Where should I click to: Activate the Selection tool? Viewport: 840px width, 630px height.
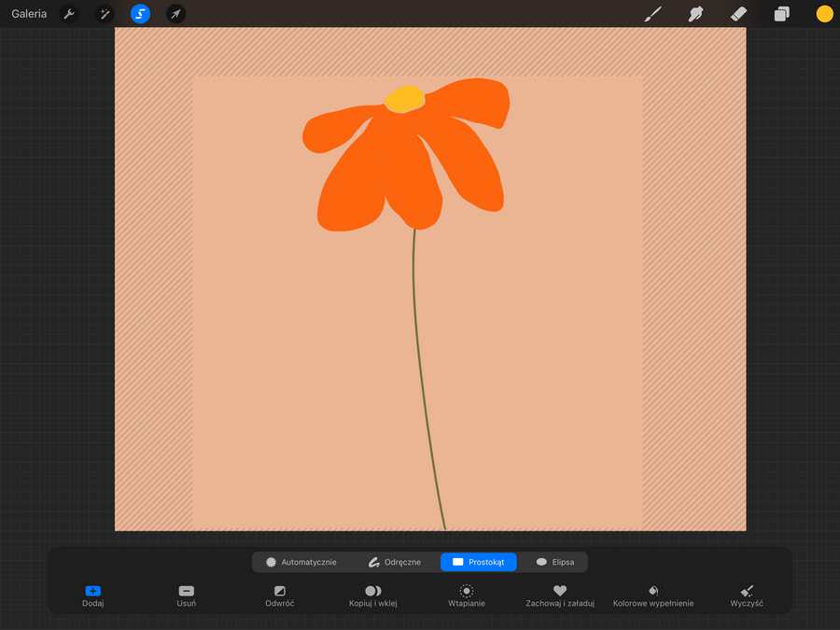click(x=140, y=13)
